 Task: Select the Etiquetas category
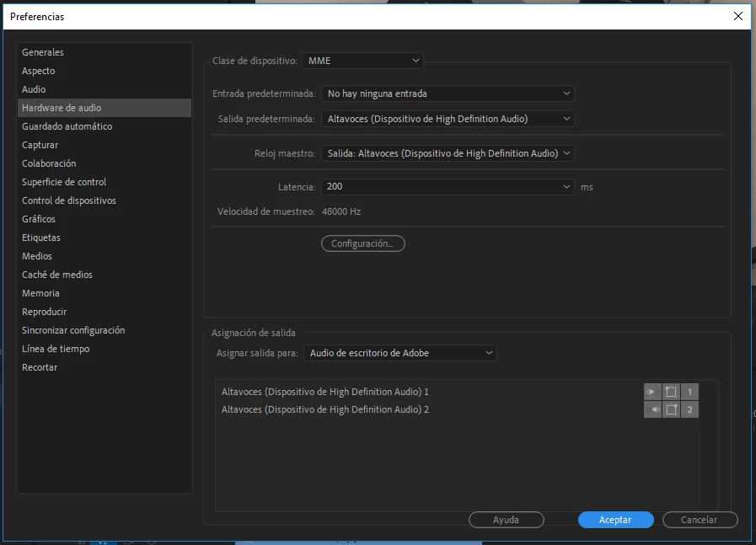(105, 238)
